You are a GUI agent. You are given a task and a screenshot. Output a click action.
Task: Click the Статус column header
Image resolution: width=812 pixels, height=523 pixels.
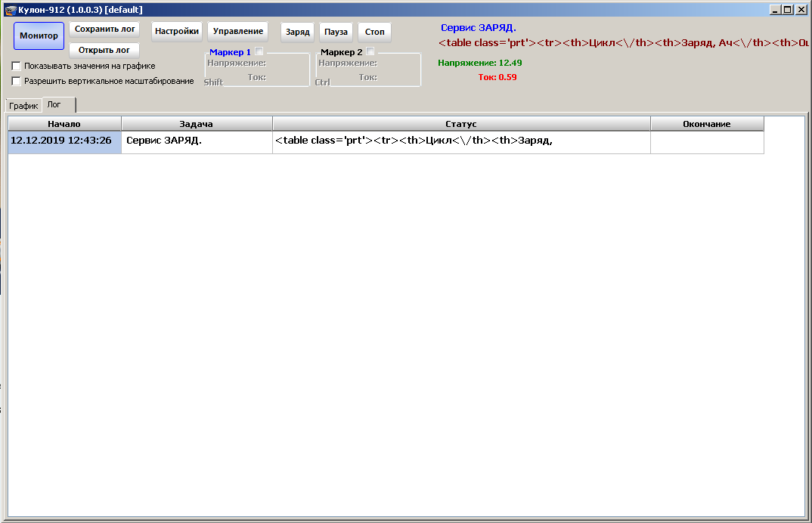pyautogui.click(x=461, y=124)
